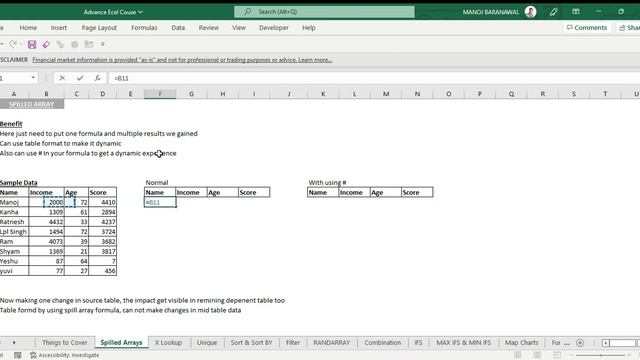Viewport: 640px width, 360px height.
Task: Click the pen icon in the title bar
Action: click(553, 12)
